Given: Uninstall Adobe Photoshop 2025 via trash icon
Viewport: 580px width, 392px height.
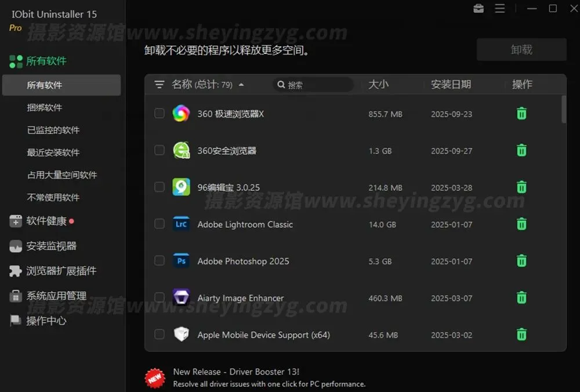Looking at the screenshot, I should pos(521,261).
